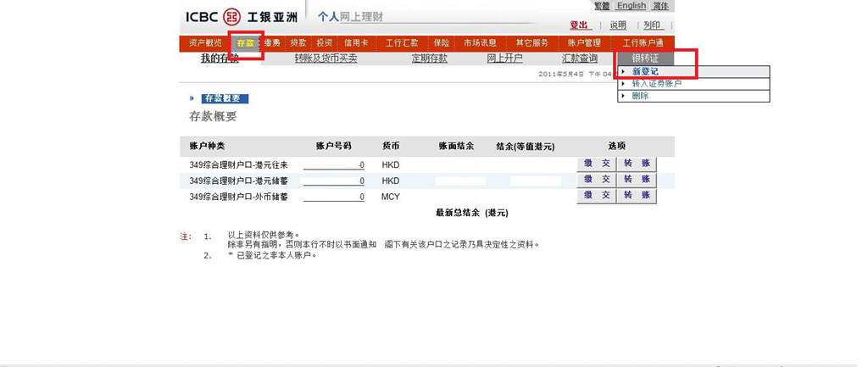Open the 存款 tab in the main menu
868x367 pixels.
pyautogui.click(x=245, y=43)
